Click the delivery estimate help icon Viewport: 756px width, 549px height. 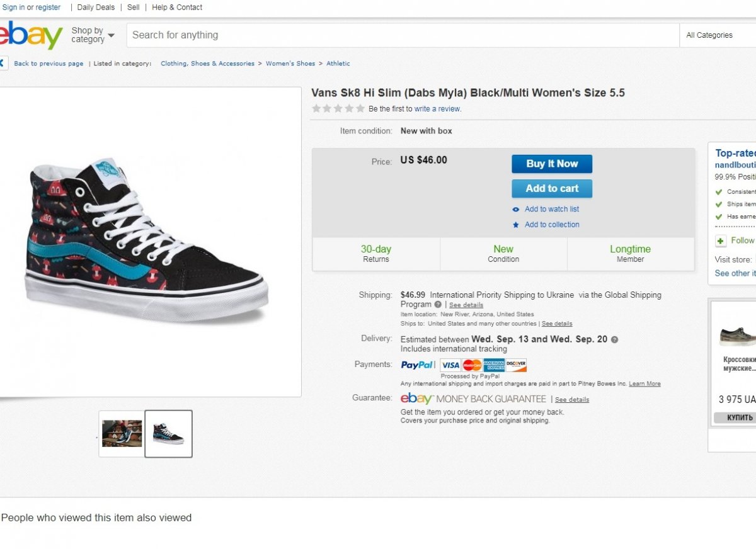614,339
